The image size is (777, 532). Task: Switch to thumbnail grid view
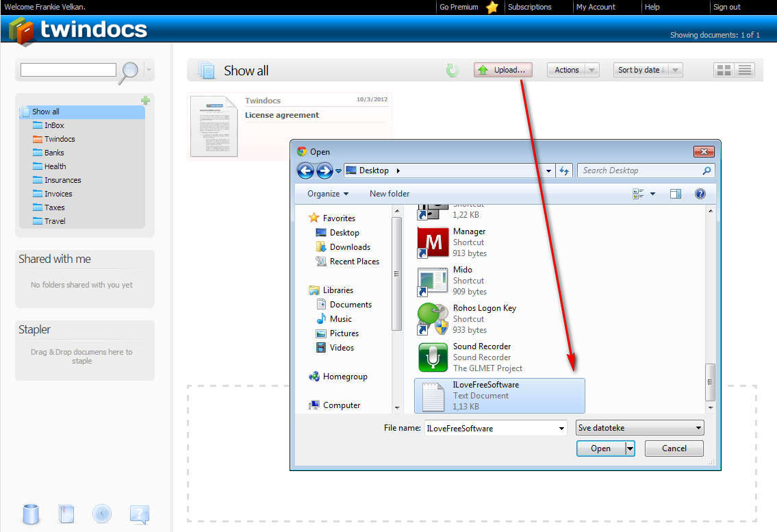click(724, 71)
